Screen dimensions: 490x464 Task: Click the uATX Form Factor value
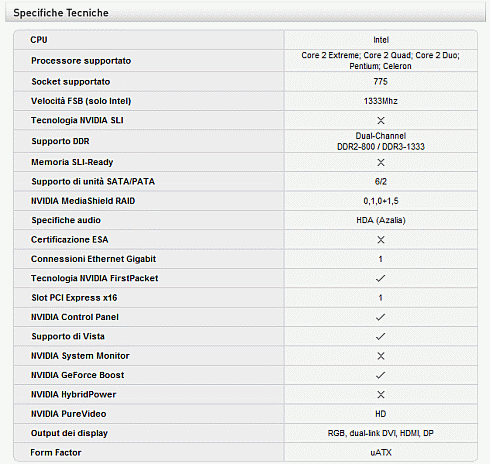(381, 453)
